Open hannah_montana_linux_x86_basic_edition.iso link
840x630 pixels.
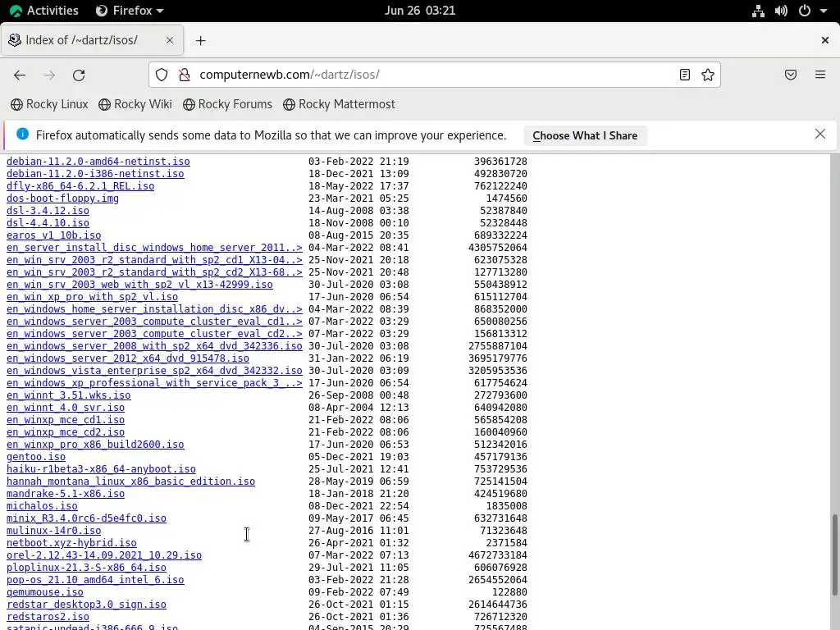click(130, 482)
